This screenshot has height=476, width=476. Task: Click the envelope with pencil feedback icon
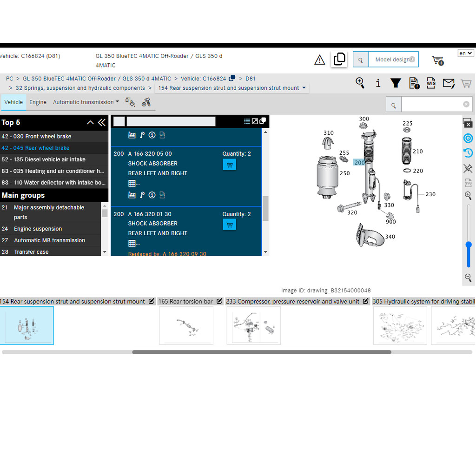[449, 83]
